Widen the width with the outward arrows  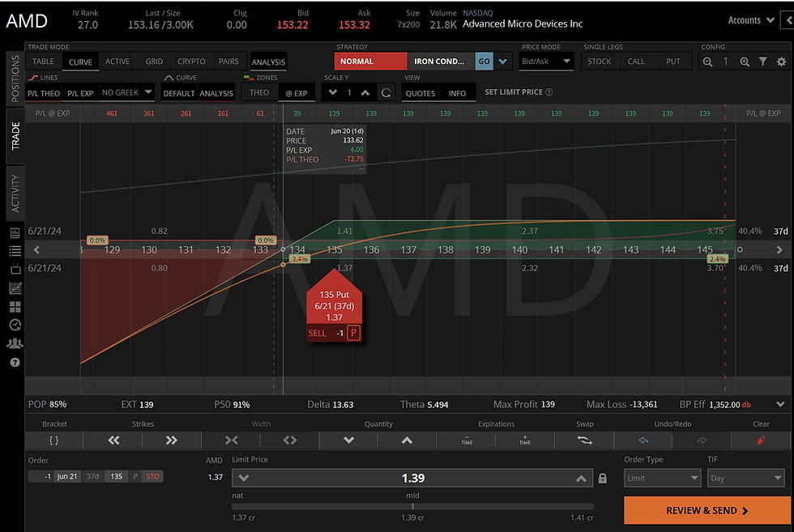point(290,440)
